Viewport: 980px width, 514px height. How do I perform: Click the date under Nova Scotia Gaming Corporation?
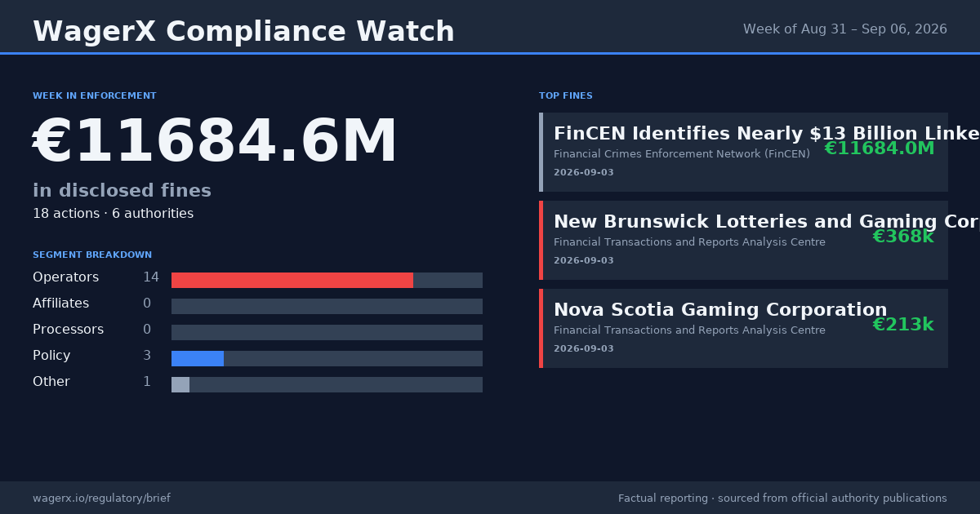(584, 349)
